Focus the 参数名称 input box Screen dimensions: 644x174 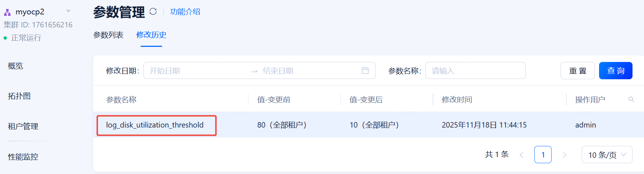point(475,71)
